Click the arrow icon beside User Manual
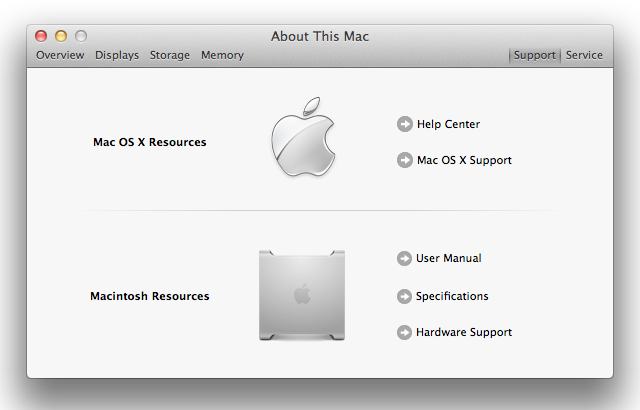The height and width of the screenshot is (410, 640). pyautogui.click(x=404, y=258)
